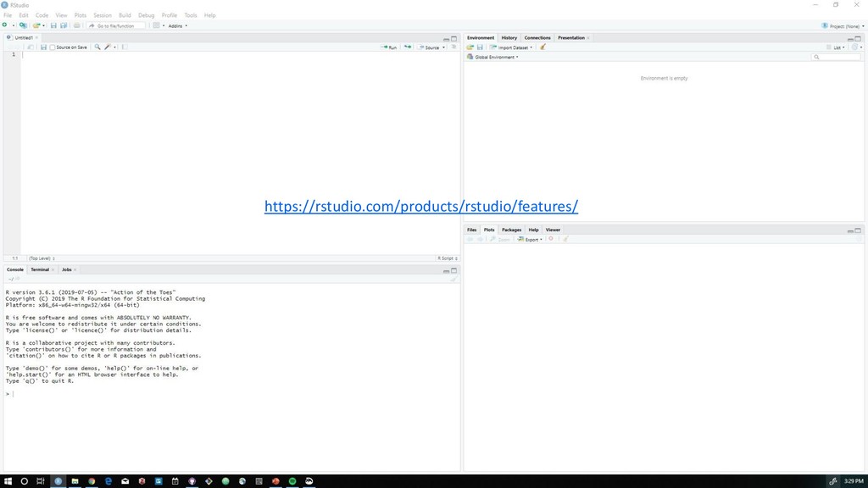Open the Addins dropdown
Screen dimensions: 868x488
[178, 26]
